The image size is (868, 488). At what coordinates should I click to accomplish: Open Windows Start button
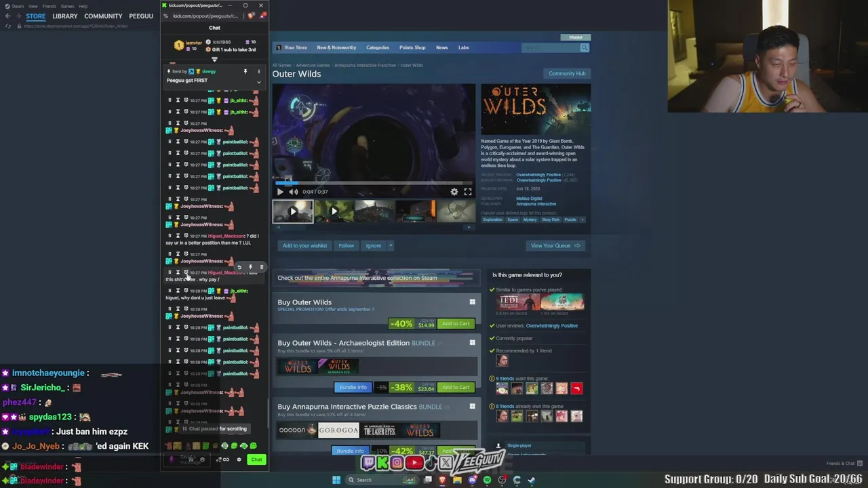tap(336, 480)
